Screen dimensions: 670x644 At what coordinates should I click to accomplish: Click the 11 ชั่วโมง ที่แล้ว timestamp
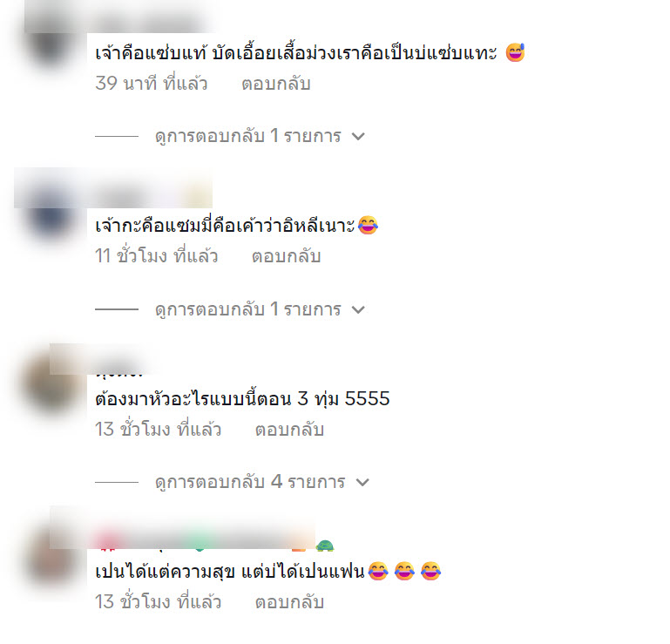pos(156,256)
